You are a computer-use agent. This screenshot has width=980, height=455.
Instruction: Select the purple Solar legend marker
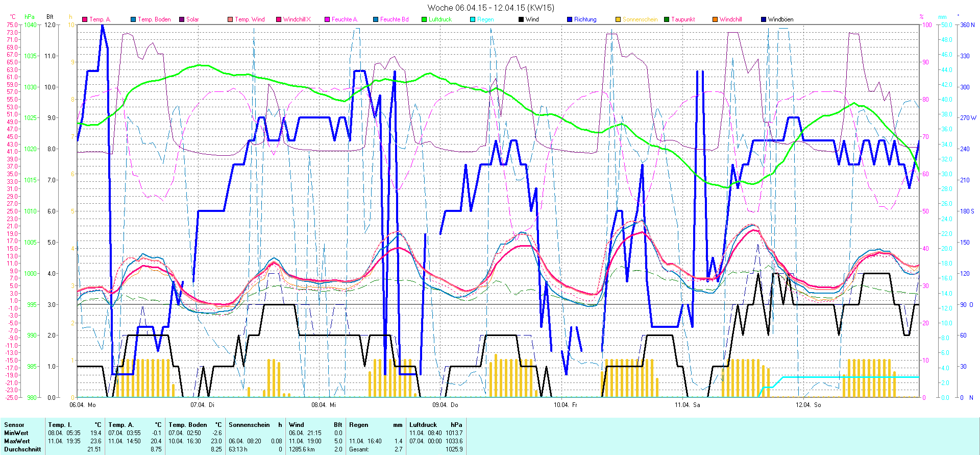(182, 19)
